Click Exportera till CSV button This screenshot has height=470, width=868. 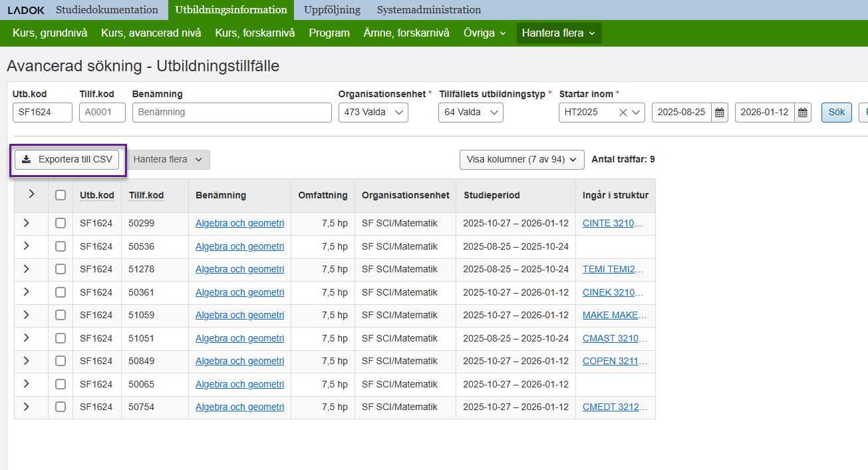click(67, 160)
